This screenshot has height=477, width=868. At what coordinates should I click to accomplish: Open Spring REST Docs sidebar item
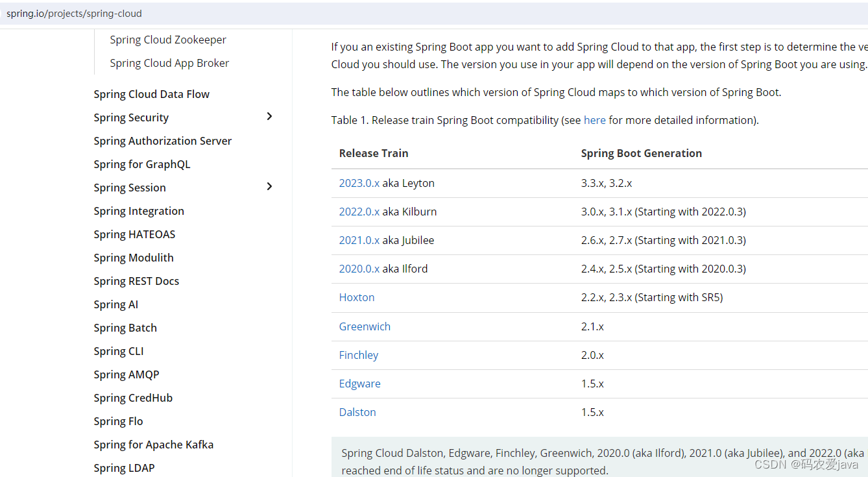(136, 281)
